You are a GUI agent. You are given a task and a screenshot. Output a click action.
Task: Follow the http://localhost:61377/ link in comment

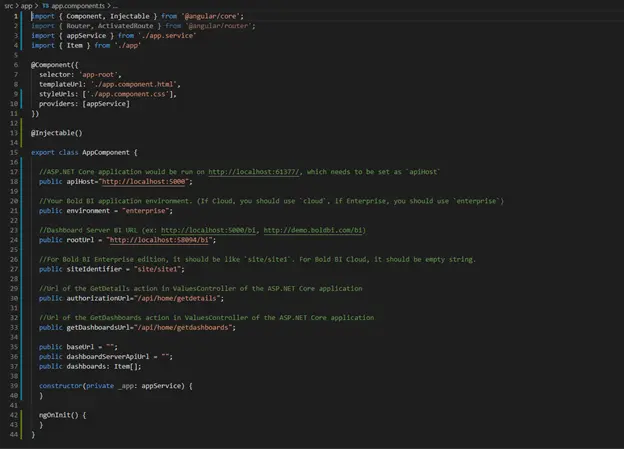[x=255, y=172]
